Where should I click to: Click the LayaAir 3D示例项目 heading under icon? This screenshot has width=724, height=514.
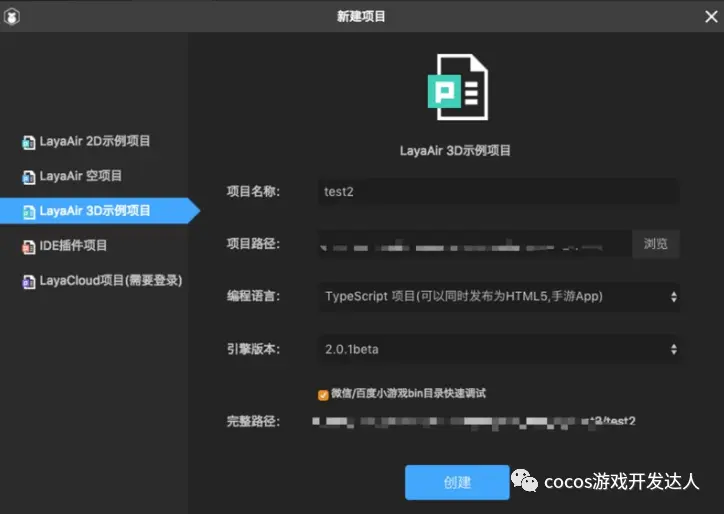pyautogui.click(x=455, y=151)
